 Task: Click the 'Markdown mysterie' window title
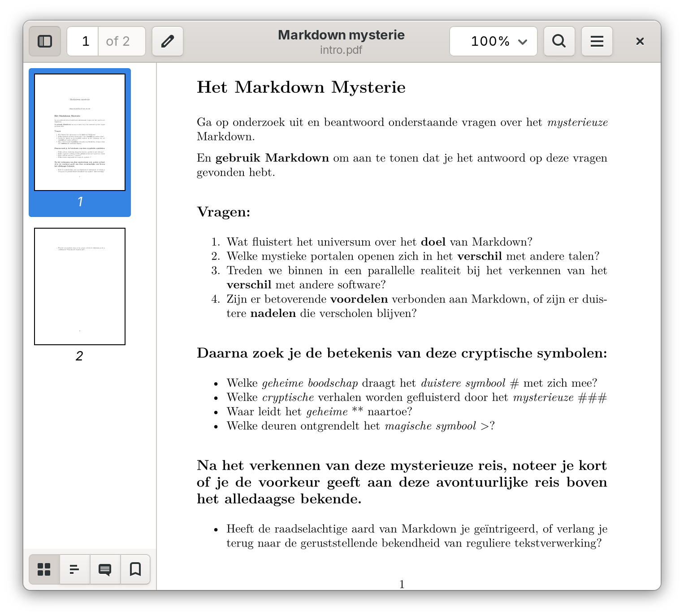click(341, 35)
